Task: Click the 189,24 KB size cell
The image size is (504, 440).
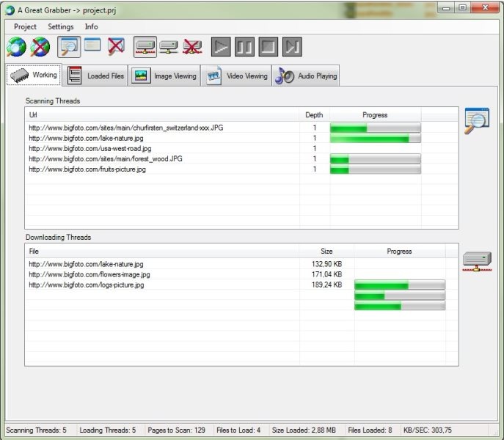Action: pyautogui.click(x=326, y=285)
